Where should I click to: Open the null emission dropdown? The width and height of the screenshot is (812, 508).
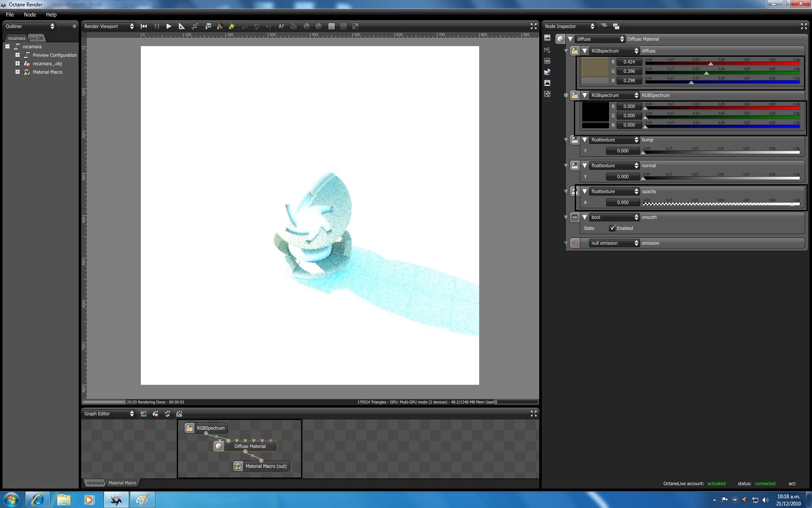tap(614, 243)
